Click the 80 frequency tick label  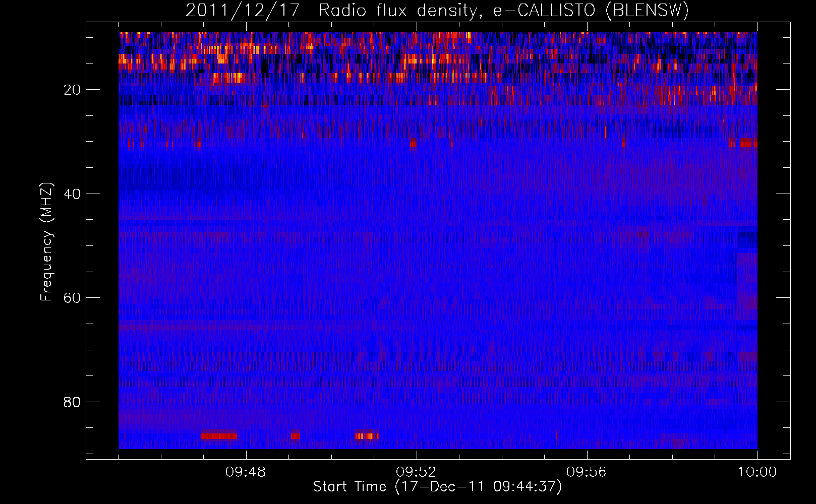coord(73,402)
